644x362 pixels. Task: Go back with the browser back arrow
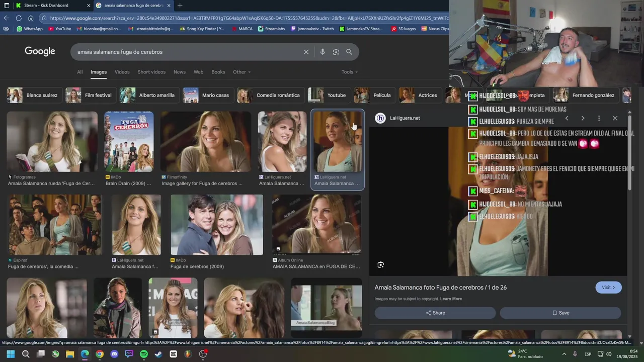(x=7, y=18)
